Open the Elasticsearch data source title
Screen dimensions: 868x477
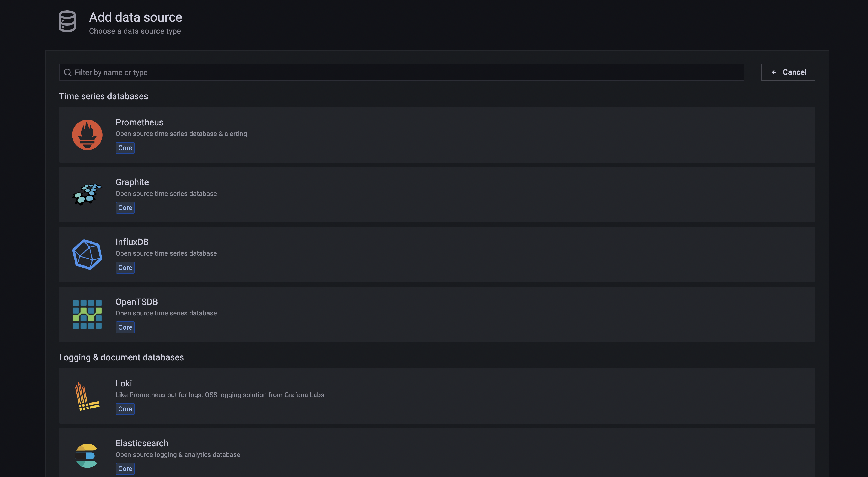coord(142,443)
